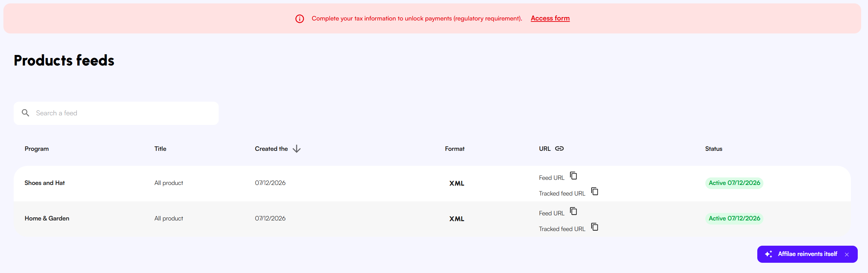Sort by Created the arrow
This screenshot has height=273, width=868.
(297, 149)
